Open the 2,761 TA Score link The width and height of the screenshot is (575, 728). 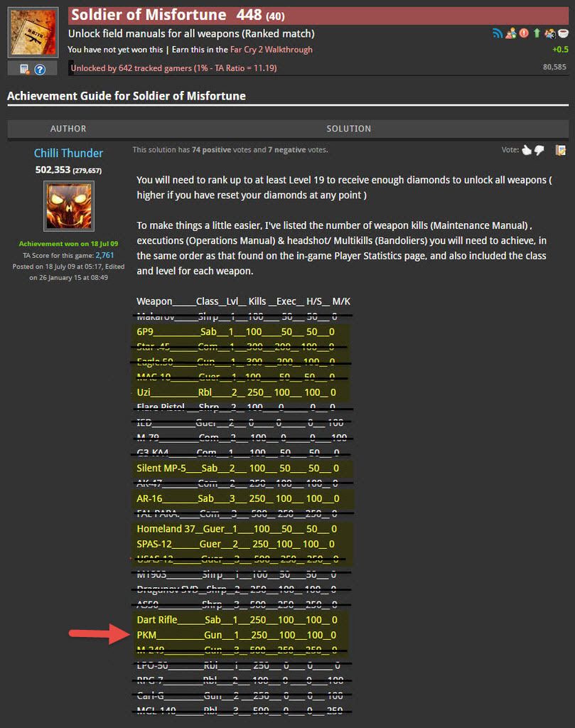click(x=104, y=255)
